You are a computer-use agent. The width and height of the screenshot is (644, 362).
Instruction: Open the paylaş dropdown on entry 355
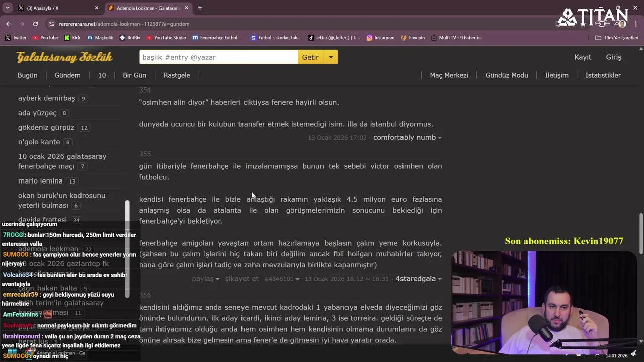coord(205,279)
